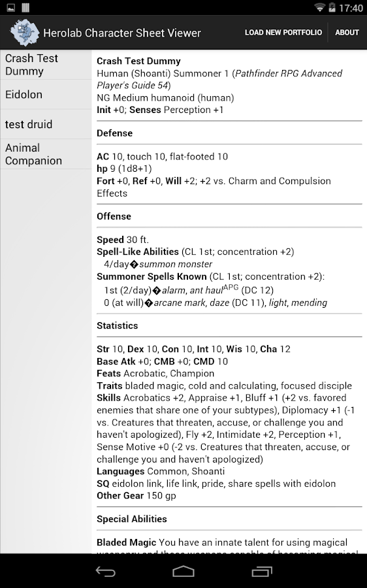Tap the Android back navigation icon
367x588 pixels.
click(105, 571)
